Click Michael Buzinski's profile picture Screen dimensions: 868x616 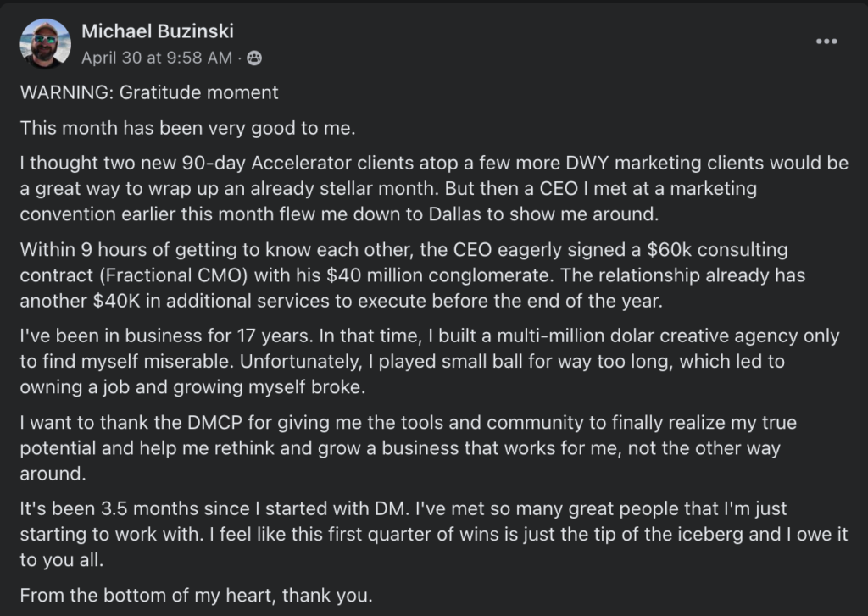click(x=45, y=43)
